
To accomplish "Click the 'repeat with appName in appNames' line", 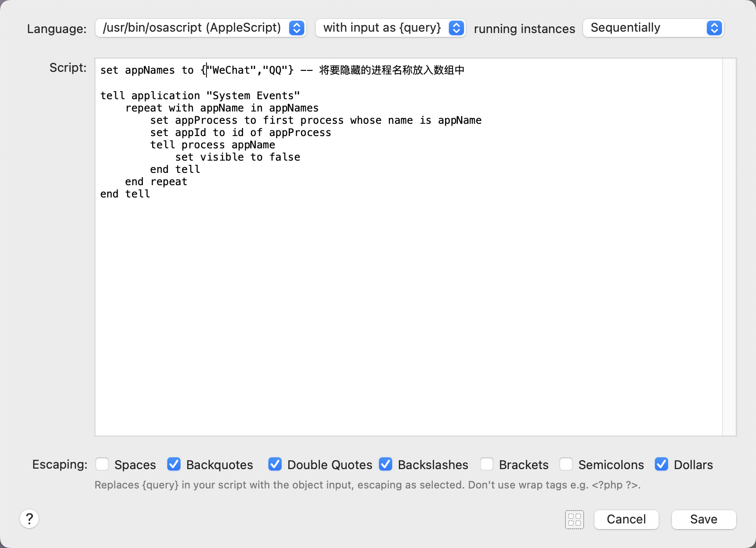I will click(x=222, y=108).
